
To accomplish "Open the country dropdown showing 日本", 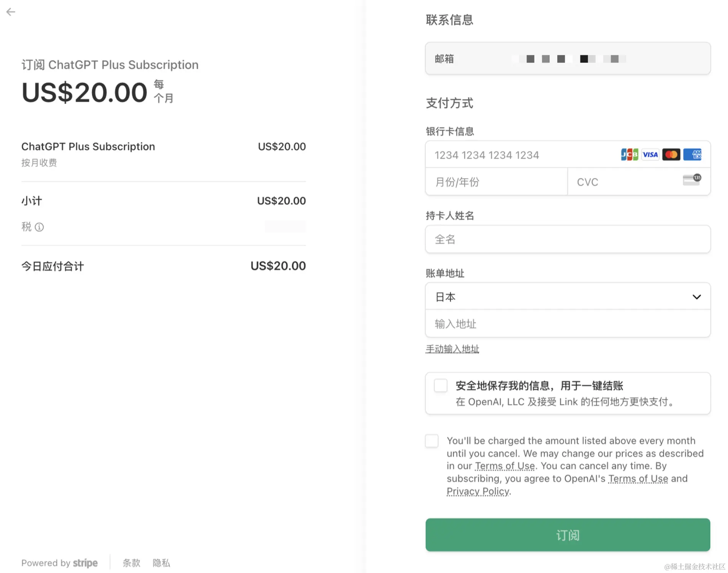I will coord(568,296).
